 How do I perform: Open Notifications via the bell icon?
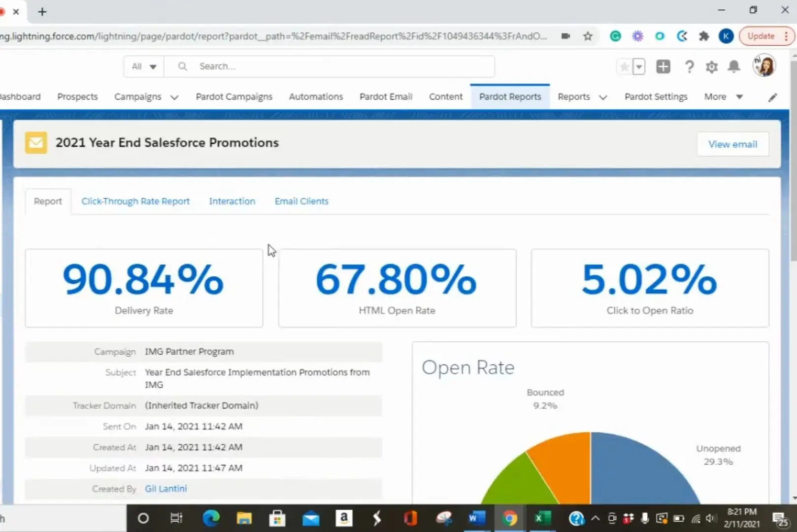[x=733, y=66]
